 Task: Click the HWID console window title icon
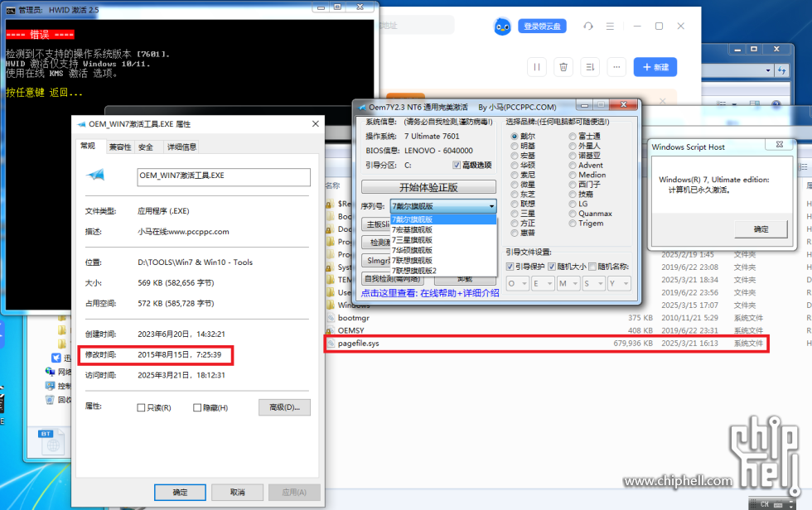coord(11,10)
